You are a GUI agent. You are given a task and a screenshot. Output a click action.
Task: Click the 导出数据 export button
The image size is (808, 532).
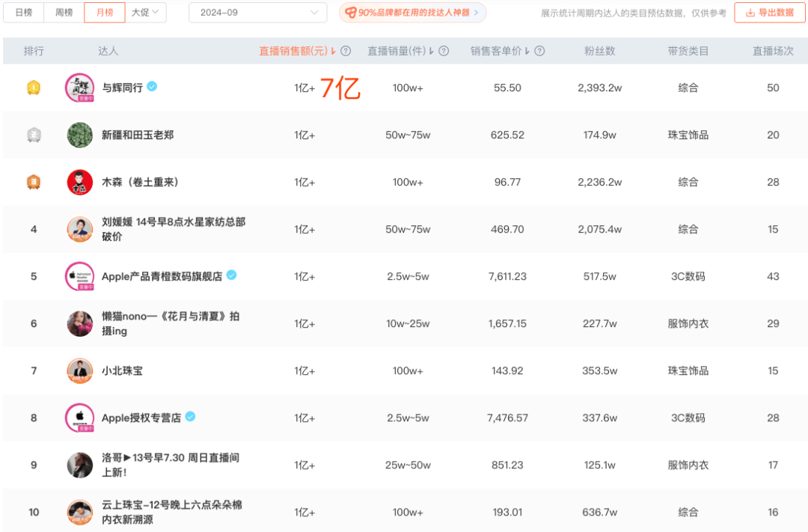770,13
